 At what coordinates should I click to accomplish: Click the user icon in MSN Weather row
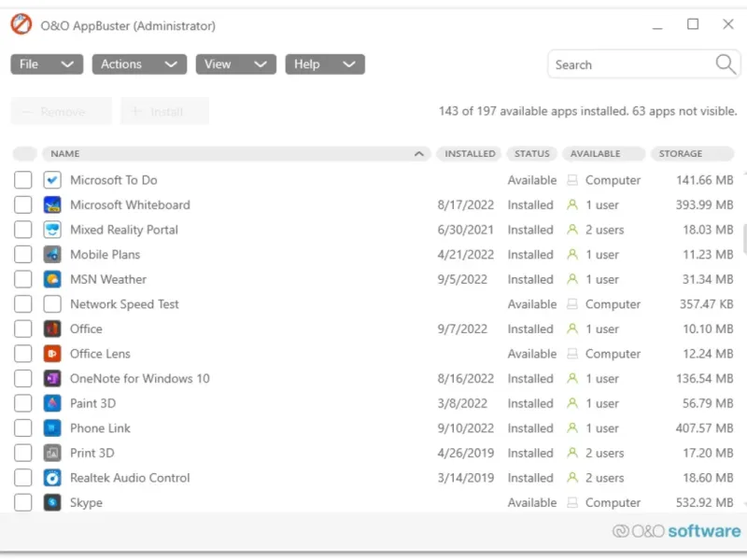click(572, 279)
